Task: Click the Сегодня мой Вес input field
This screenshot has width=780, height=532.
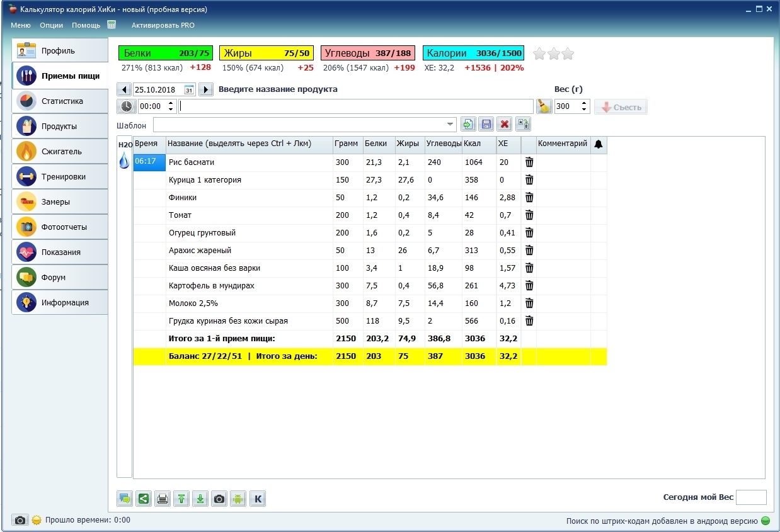Action: coord(751,497)
